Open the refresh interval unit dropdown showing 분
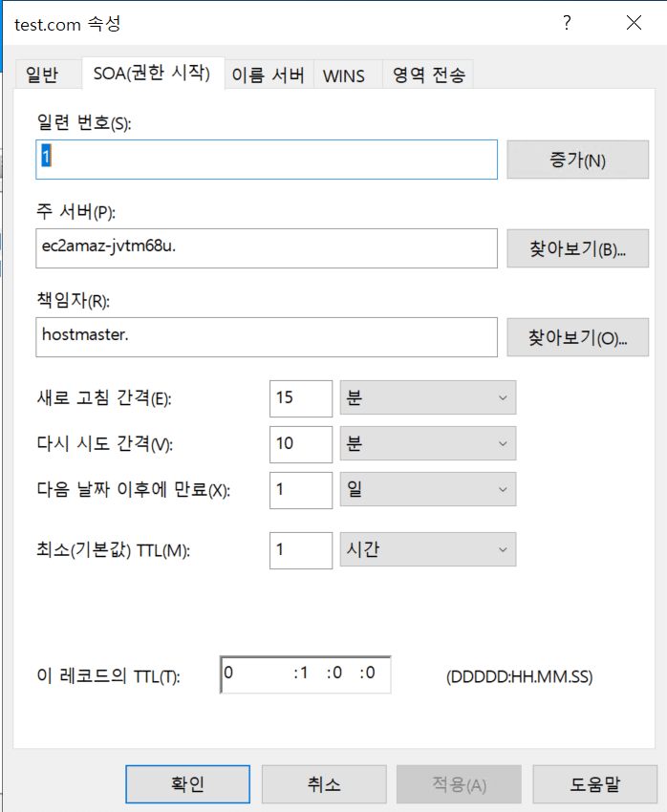 [427, 397]
